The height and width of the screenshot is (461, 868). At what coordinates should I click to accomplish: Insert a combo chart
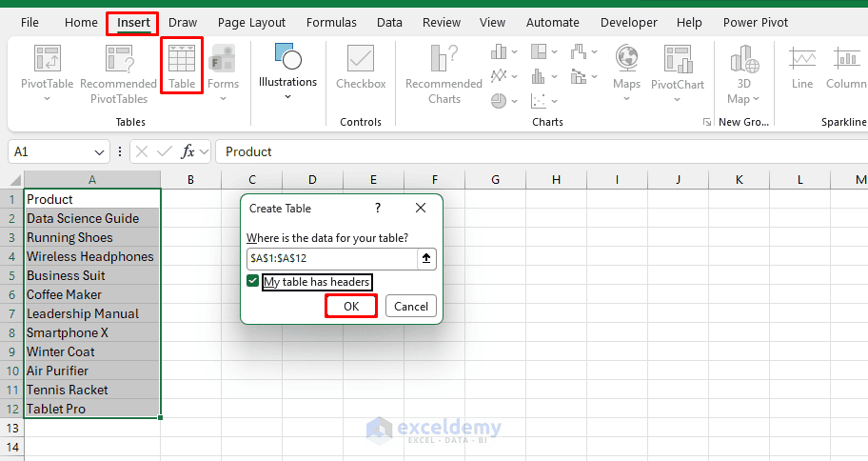[x=579, y=76]
